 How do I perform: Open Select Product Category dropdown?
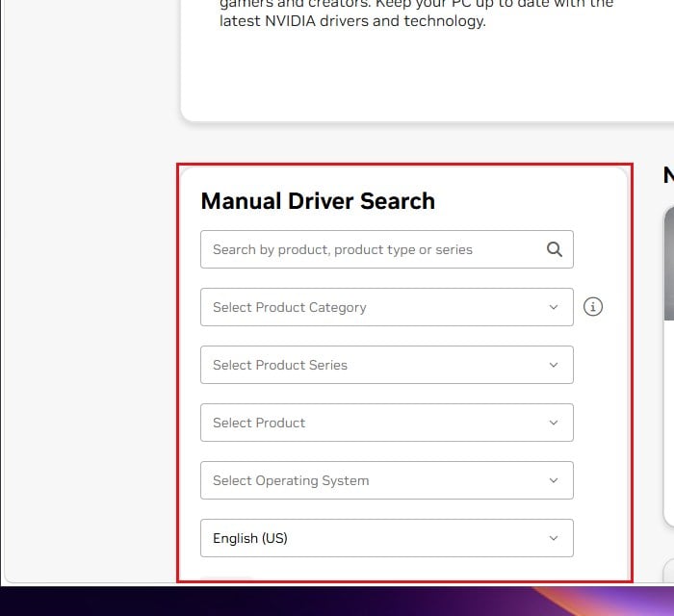pos(386,307)
